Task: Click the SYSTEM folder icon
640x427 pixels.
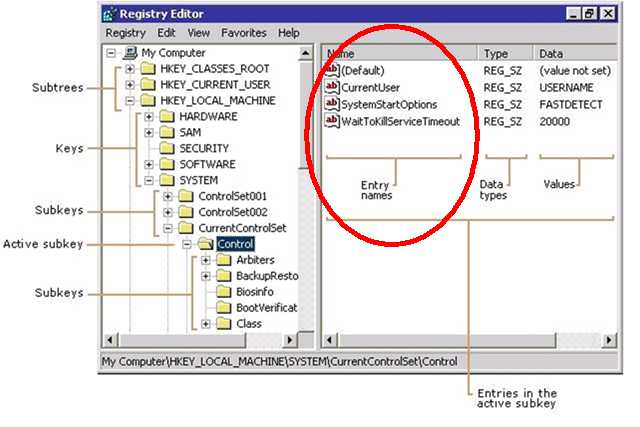Action: (167, 180)
